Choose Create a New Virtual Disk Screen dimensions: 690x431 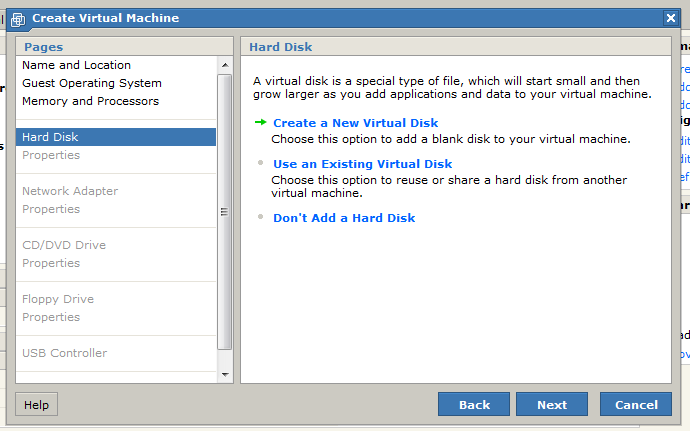(355, 123)
